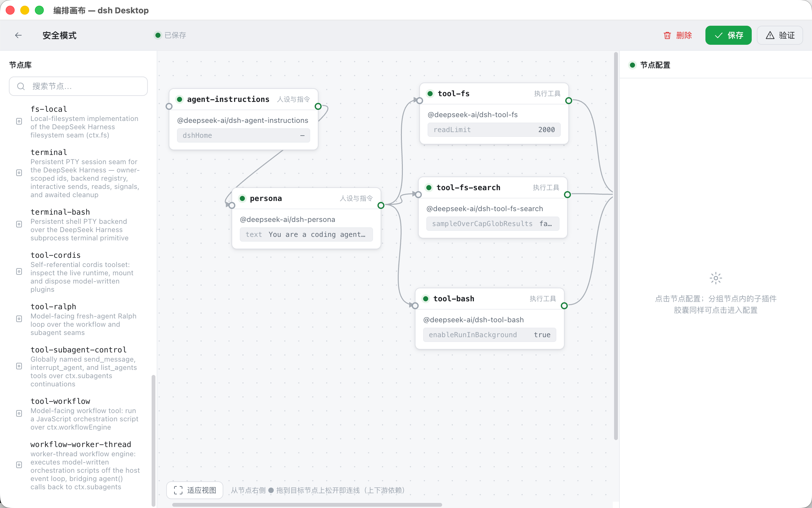This screenshot has width=812, height=508.
Task: Click the readLimit 2000 parameter row
Action: 494,130
